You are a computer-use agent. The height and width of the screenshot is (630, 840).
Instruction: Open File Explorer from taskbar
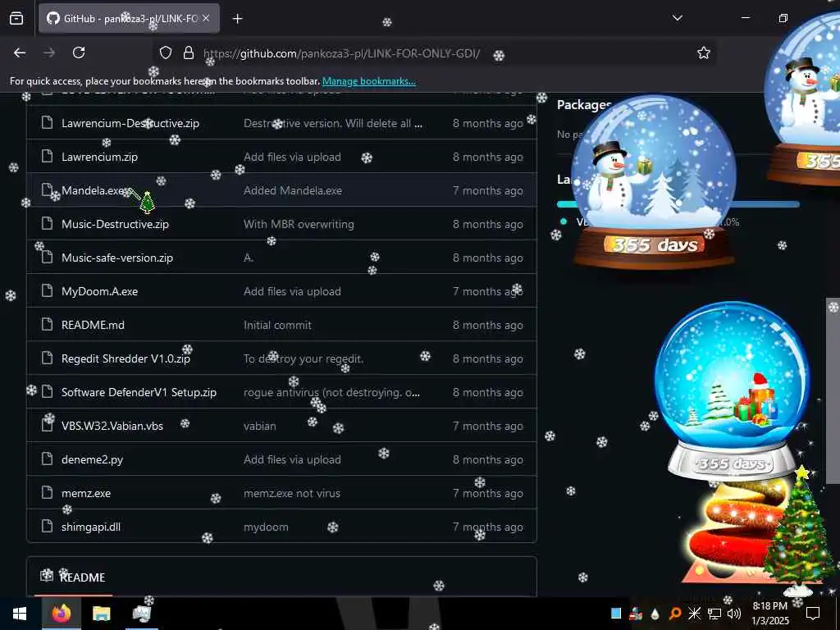pos(101,614)
